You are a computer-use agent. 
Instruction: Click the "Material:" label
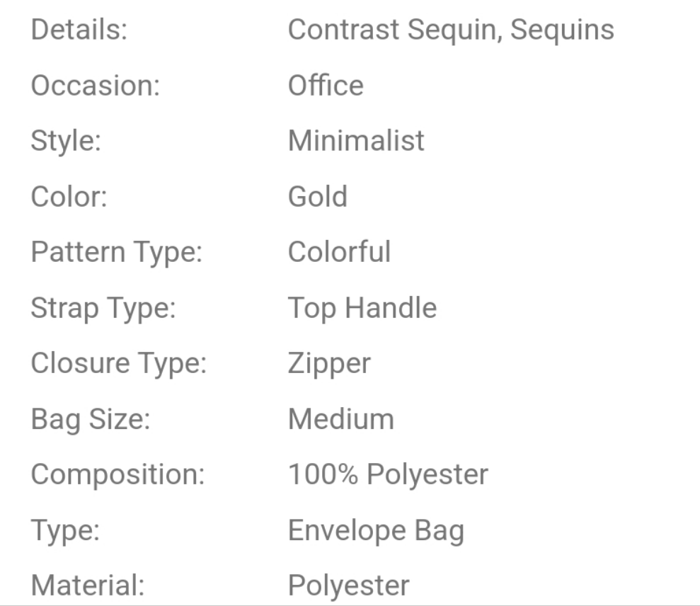point(87,585)
